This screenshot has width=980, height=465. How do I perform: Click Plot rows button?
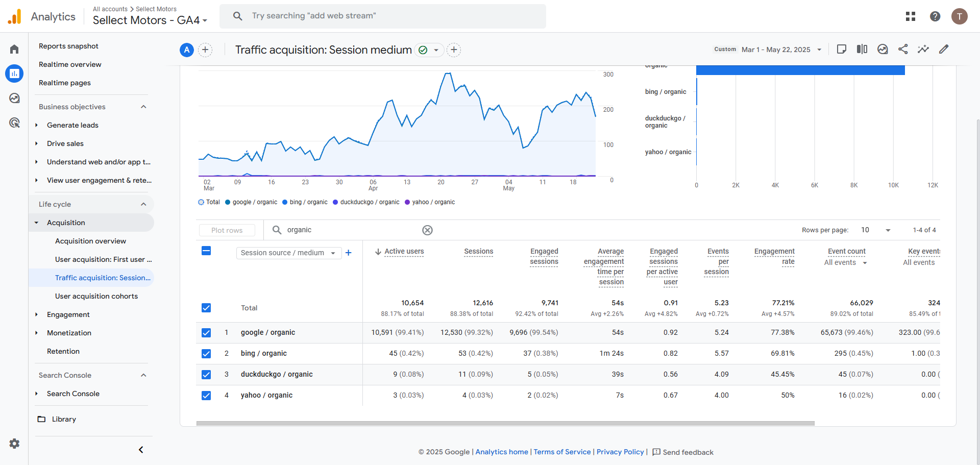(x=227, y=230)
